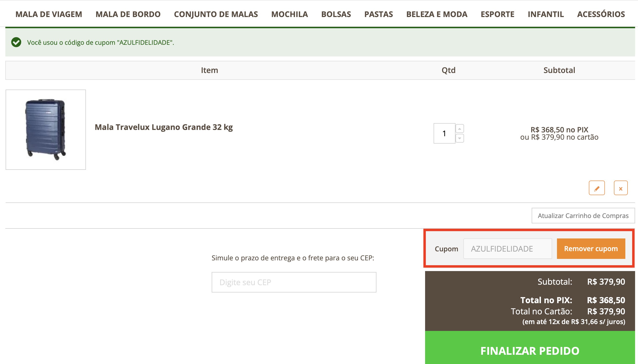
Task: Click the Simule o prazo de entrega text
Action: click(293, 258)
